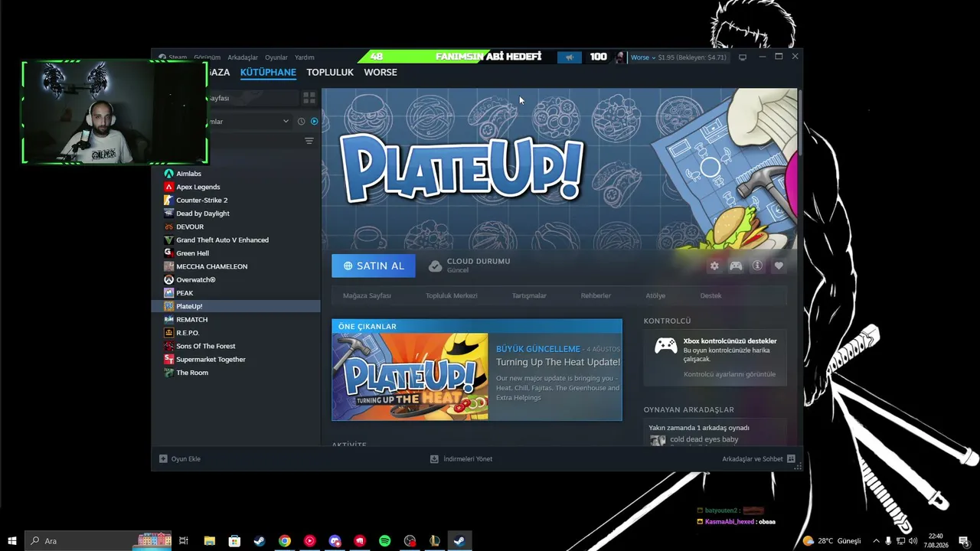Image resolution: width=980 pixels, height=551 pixels.
Task: Open Task View on the taskbar
Action: click(184, 541)
